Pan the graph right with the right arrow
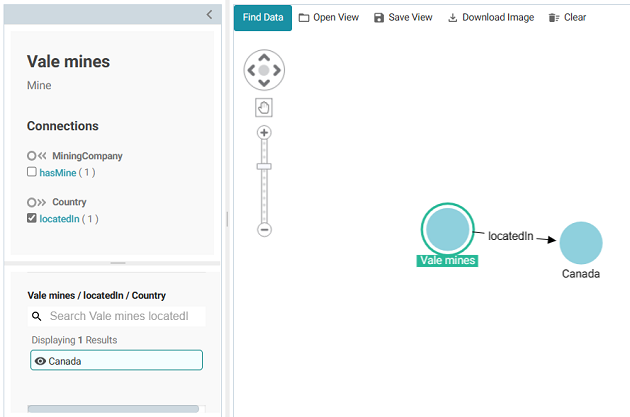This screenshot has height=417, width=630. point(277,70)
